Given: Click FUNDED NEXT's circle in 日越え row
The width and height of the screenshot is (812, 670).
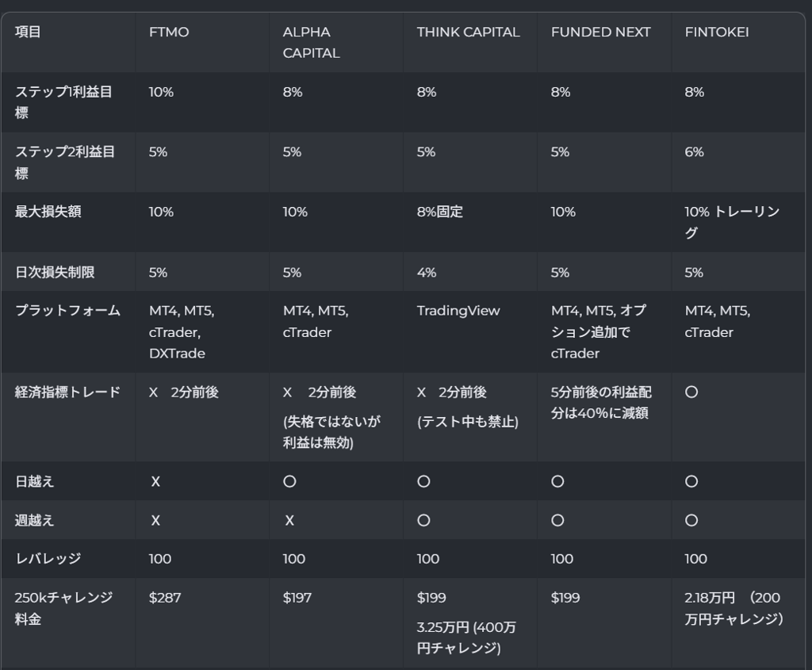Looking at the screenshot, I should click(x=557, y=482).
